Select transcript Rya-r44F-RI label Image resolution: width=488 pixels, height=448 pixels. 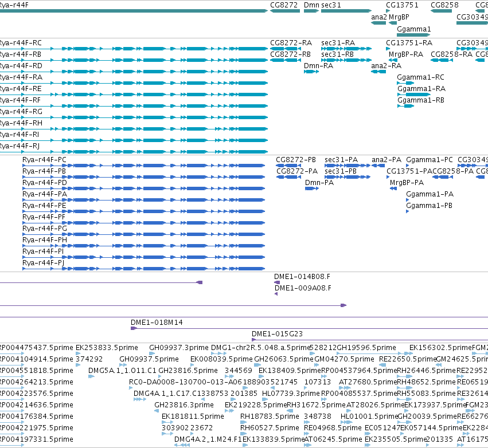pos(19,135)
